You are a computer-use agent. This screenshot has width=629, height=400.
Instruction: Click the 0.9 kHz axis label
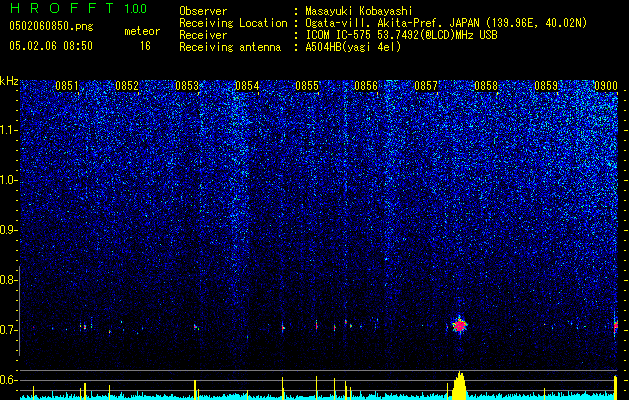pos(9,230)
